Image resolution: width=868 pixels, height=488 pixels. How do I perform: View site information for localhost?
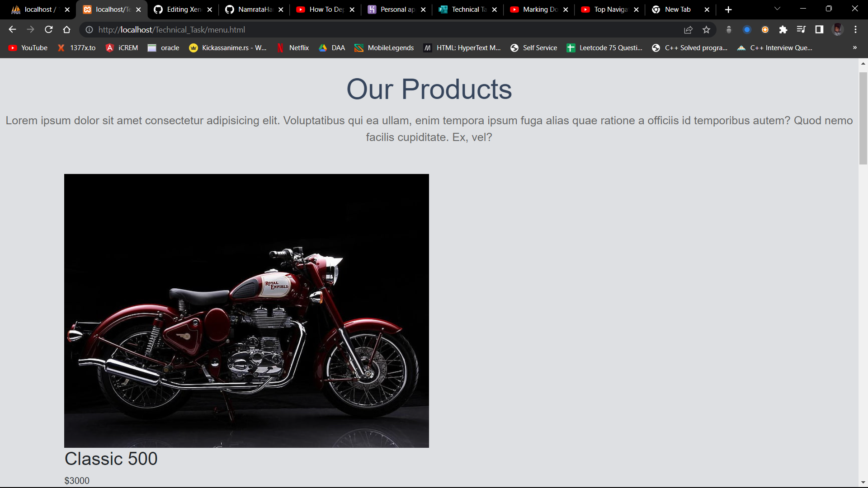(x=89, y=30)
